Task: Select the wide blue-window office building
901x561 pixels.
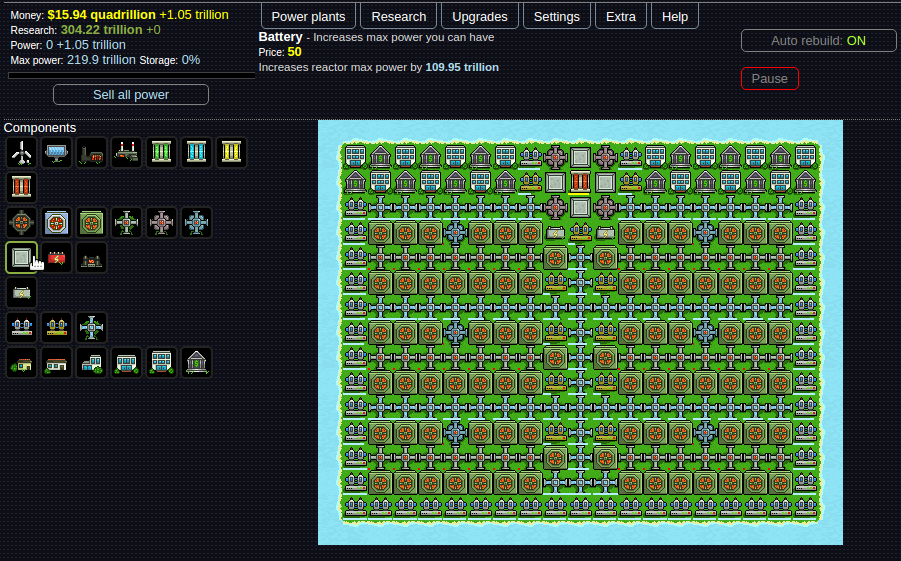Action: coord(127,363)
